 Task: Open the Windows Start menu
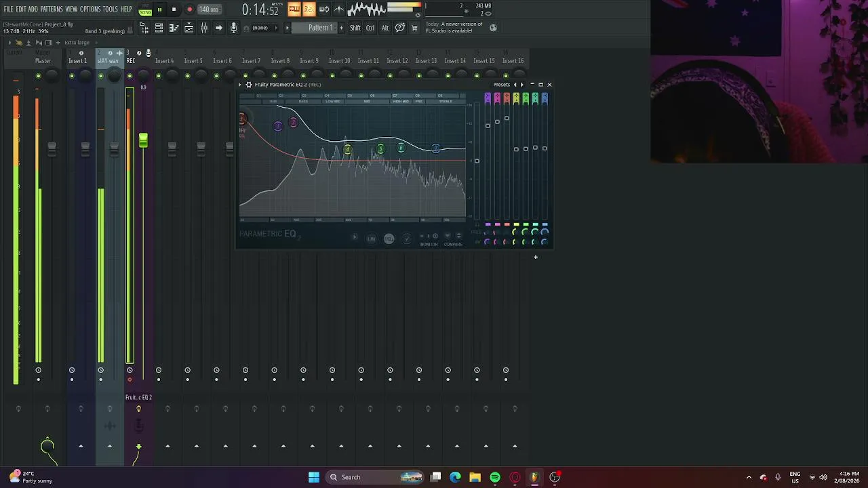point(314,477)
